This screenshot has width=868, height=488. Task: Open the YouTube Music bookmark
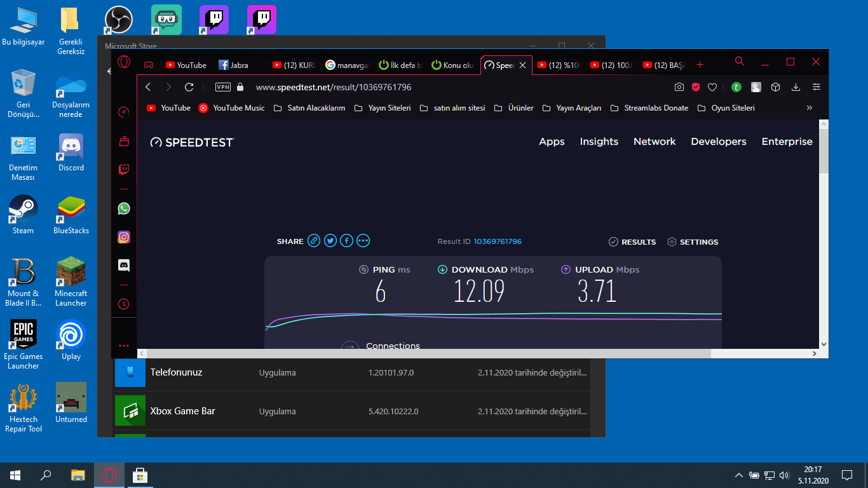(x=231, y=108)
